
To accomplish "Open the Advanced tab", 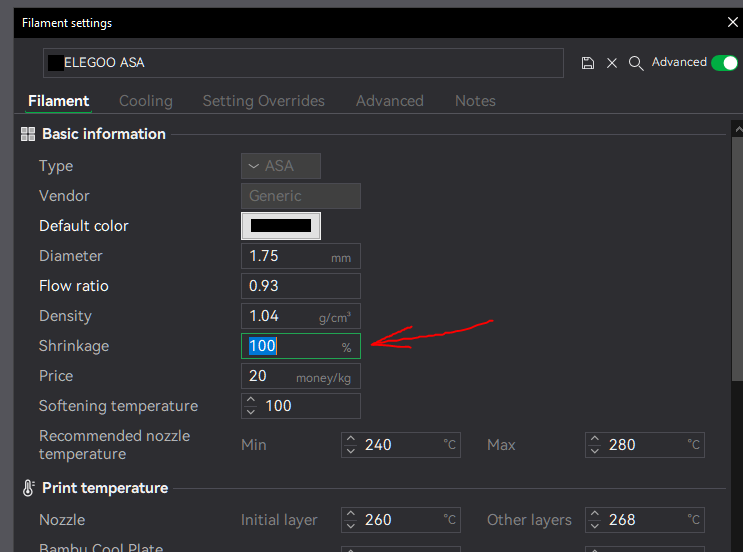I will tap(390, 101).
